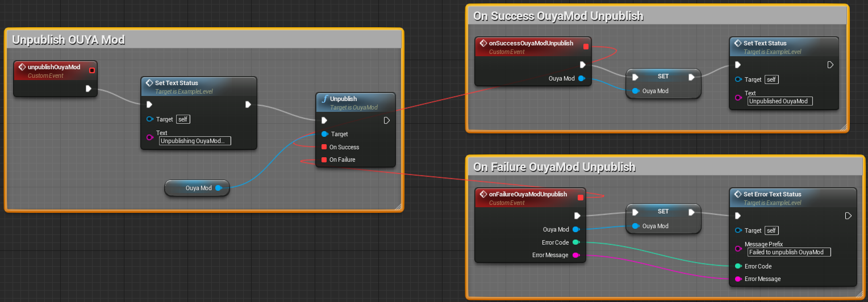Select 'Failed to unpublish OuyaMod' Message Prefix field

click(789, 252)
